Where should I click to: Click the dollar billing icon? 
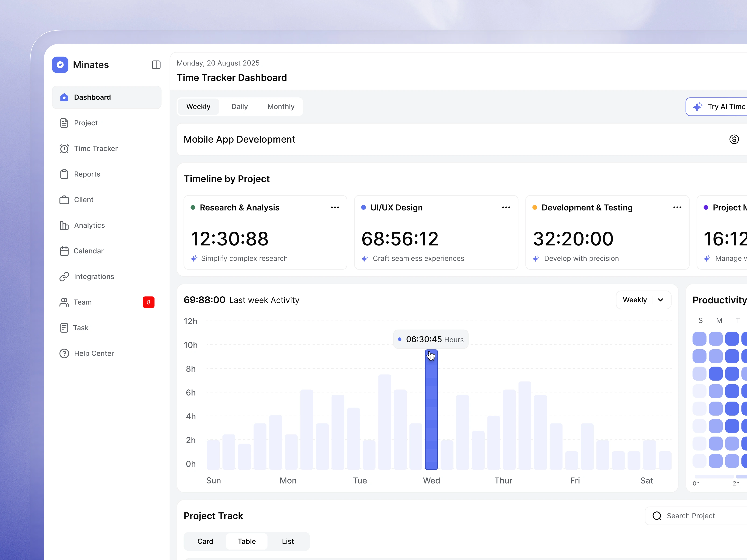point(734,139)
